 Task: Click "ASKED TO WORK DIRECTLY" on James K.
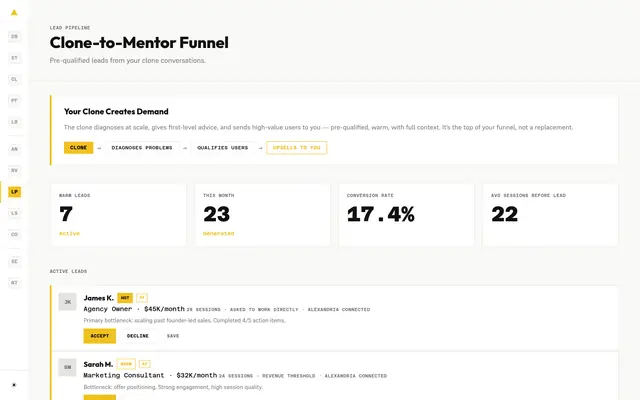click(x=264, y=310)
